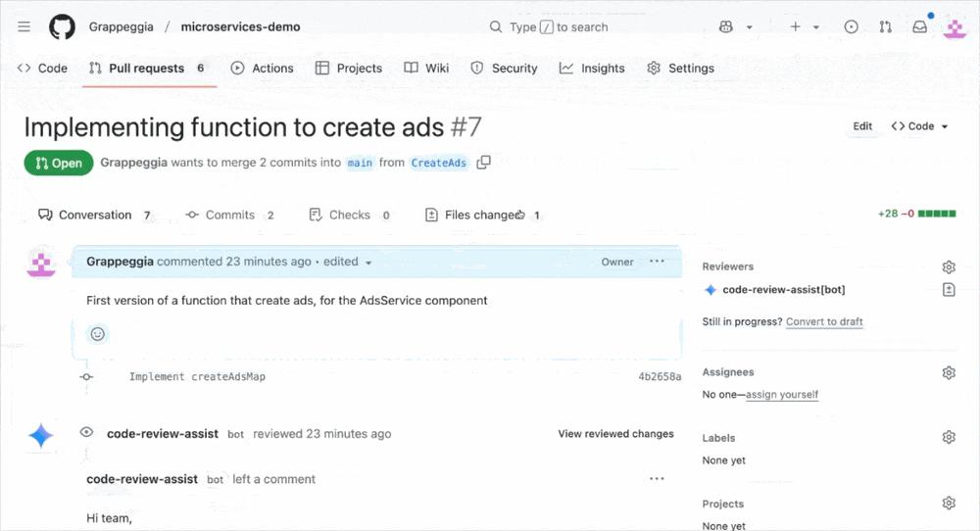
Task: Click the Edit title button
Action: pyautogui.click(x=862, y=126)
